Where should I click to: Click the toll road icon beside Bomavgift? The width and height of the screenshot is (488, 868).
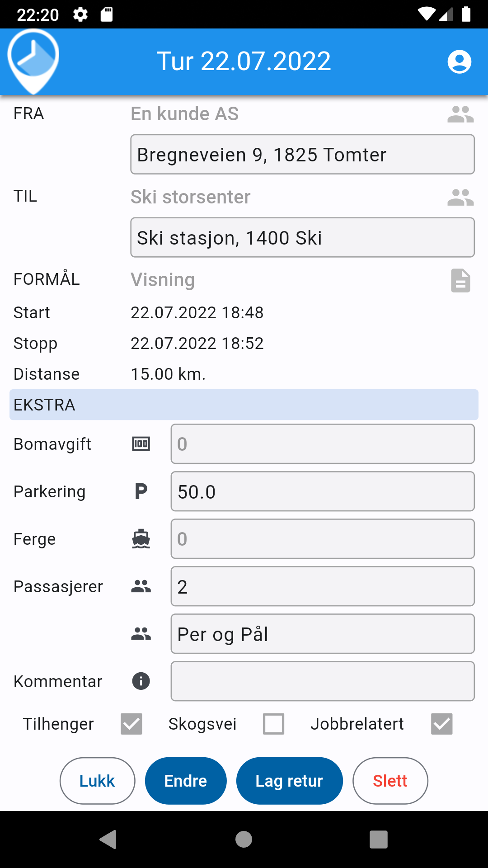[x=141, y=443]
